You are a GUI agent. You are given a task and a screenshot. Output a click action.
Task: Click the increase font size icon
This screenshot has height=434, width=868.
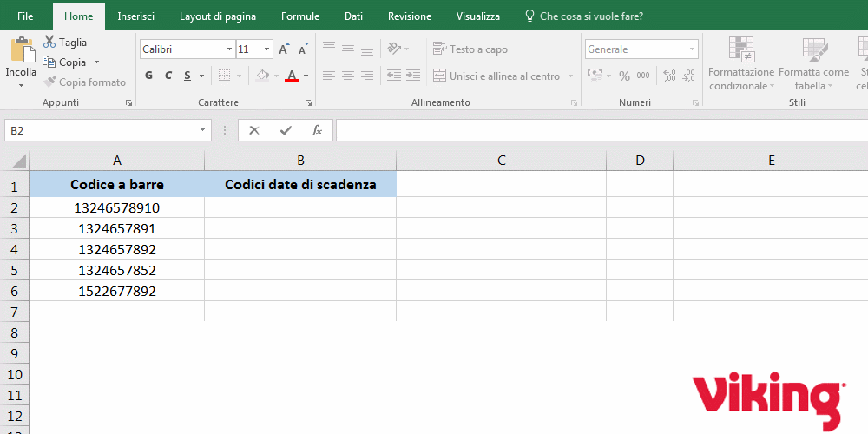[284, 49]
